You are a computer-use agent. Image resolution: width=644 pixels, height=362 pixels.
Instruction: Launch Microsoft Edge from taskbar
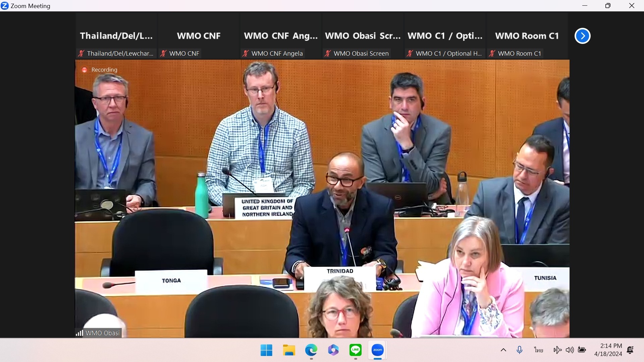(x=311, y=350)
